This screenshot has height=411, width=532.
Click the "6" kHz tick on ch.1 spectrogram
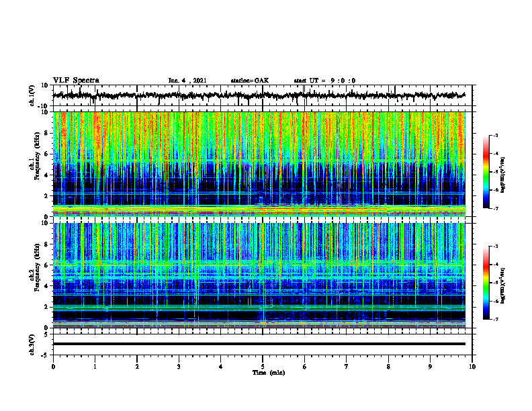[47, 154]
